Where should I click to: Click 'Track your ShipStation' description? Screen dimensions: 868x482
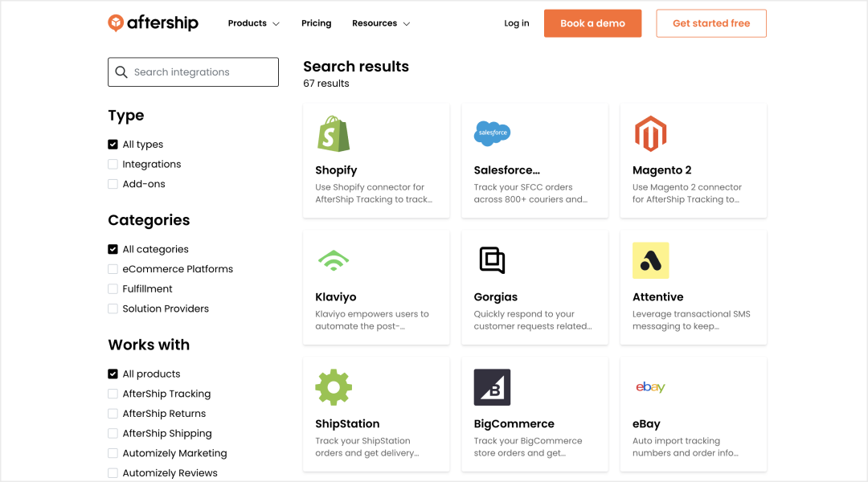tap(367, 447)
